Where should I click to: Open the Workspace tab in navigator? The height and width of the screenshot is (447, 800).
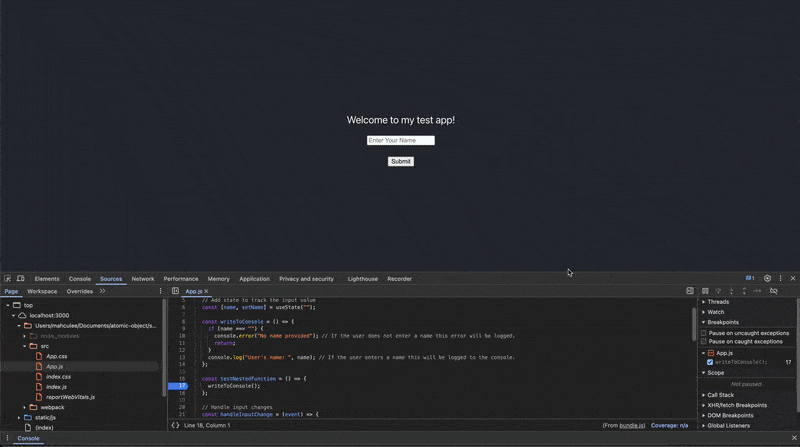tap(42, 291)
